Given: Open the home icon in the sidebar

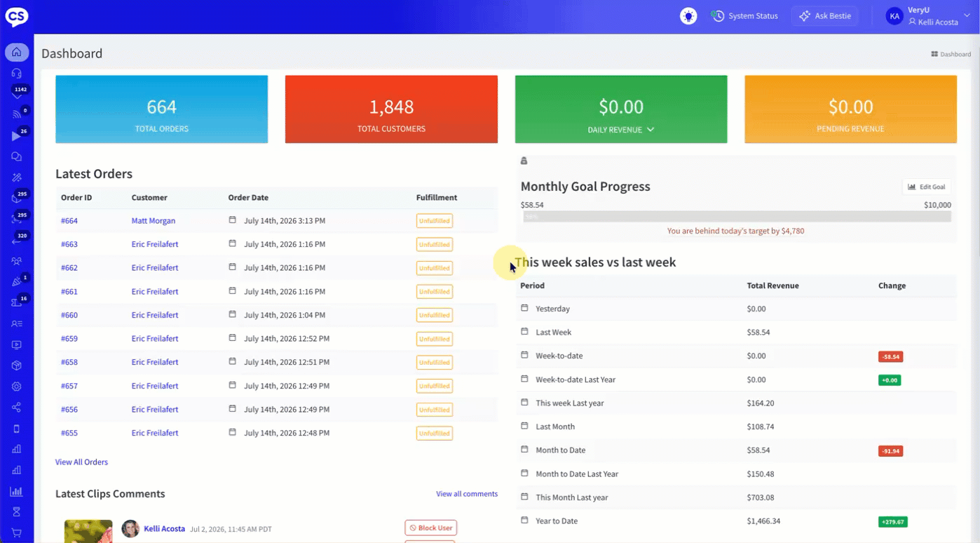Looking at the screenshot, I should (x=17, y=52).
